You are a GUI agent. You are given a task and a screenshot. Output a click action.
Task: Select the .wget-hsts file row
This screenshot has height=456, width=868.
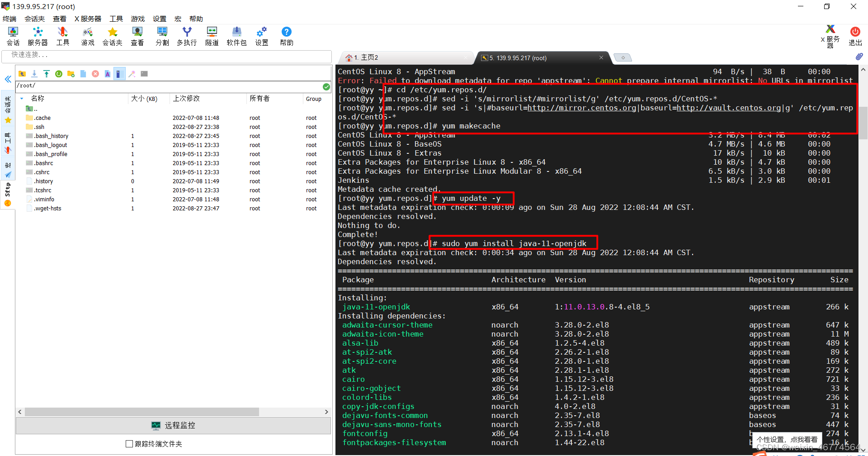coord(174,208)
